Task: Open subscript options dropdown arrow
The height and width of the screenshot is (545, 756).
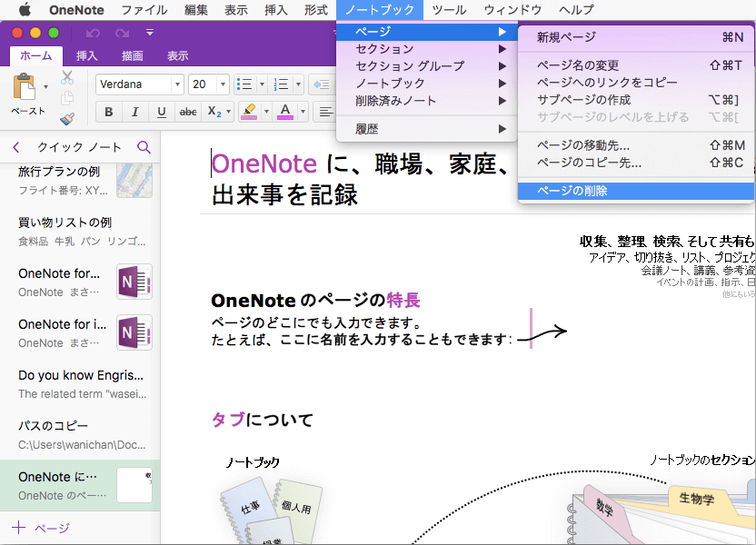Action: (229, 112)
